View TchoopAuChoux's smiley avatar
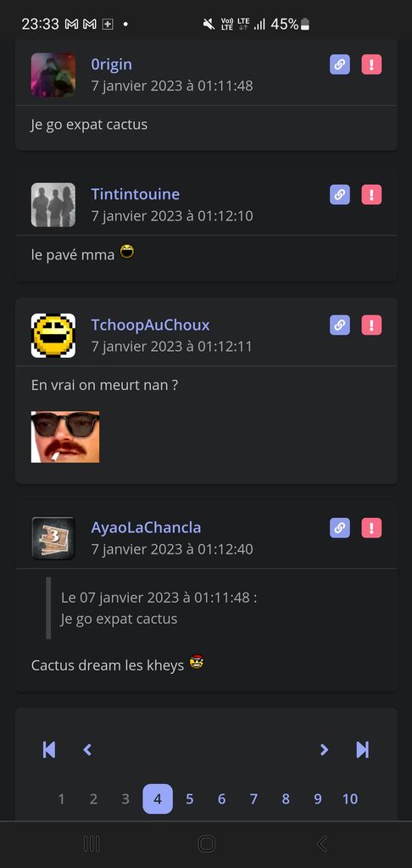Image resolution: width=412 pixels, height=868 pixels. 53,336
